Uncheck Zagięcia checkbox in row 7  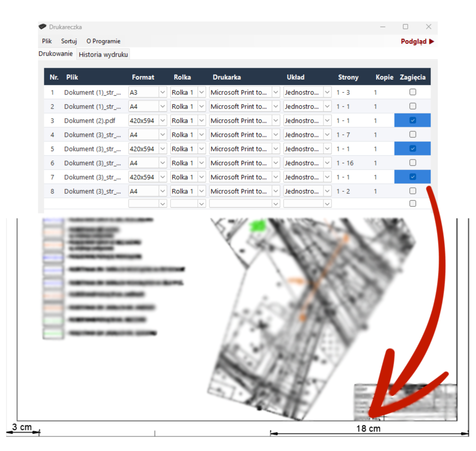[x=412, y=177]
